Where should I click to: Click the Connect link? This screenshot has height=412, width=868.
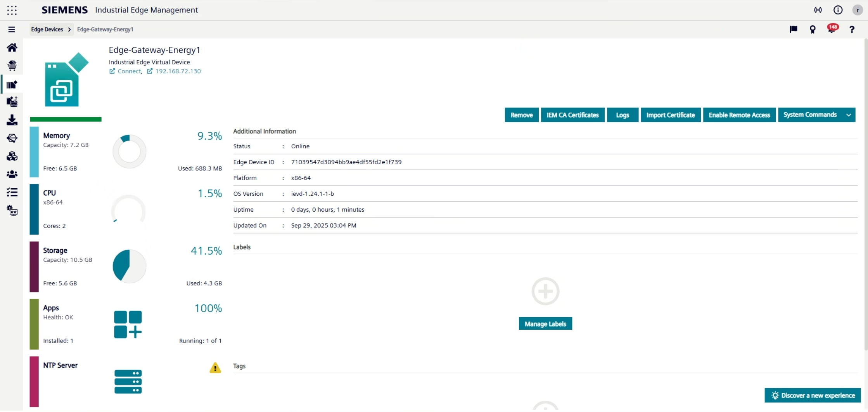click(x=129, y=71)
